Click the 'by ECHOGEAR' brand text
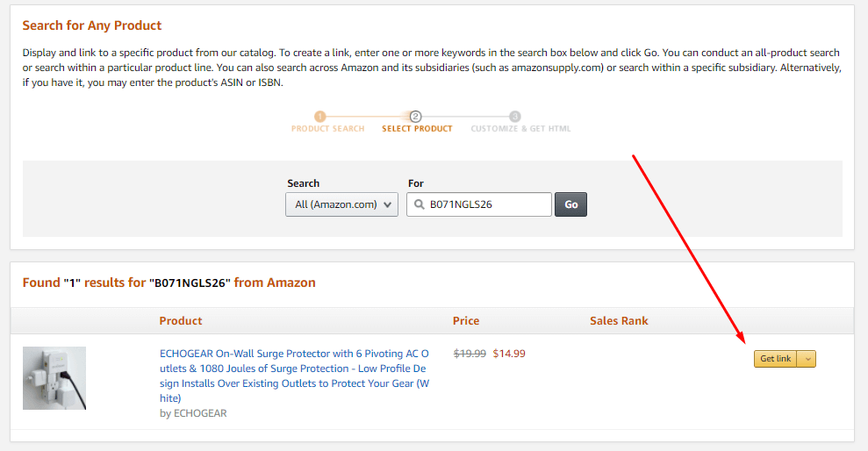Viewport: 868px width, 451px height. point(193,413)
